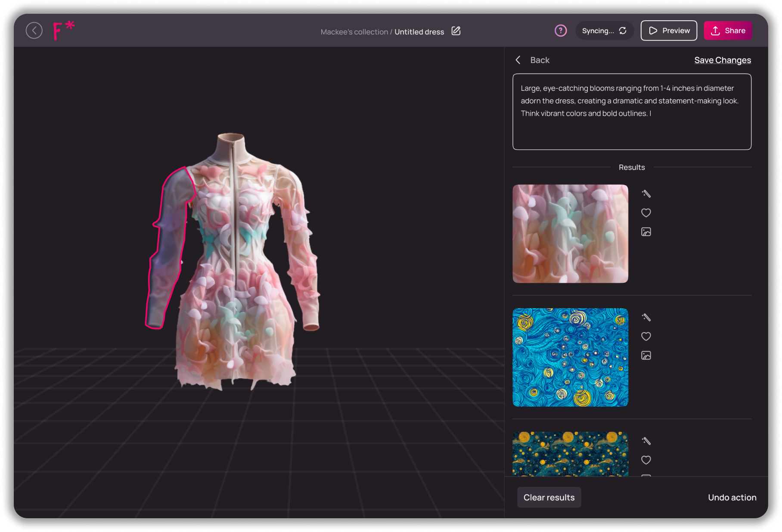Favorite the pastel floral result
This screenshot has height=532, width=782.
646,213
